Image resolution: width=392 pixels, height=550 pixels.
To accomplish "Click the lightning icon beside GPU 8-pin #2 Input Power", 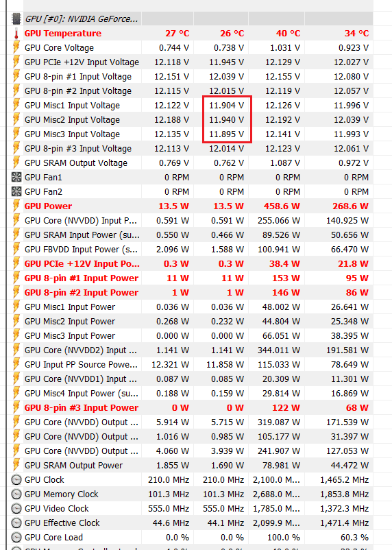I will click(x=16, y=292).
